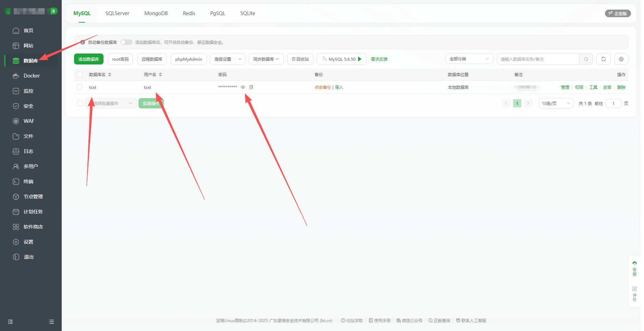Toggle the auto backup database switch

click(x=126, y=42)
